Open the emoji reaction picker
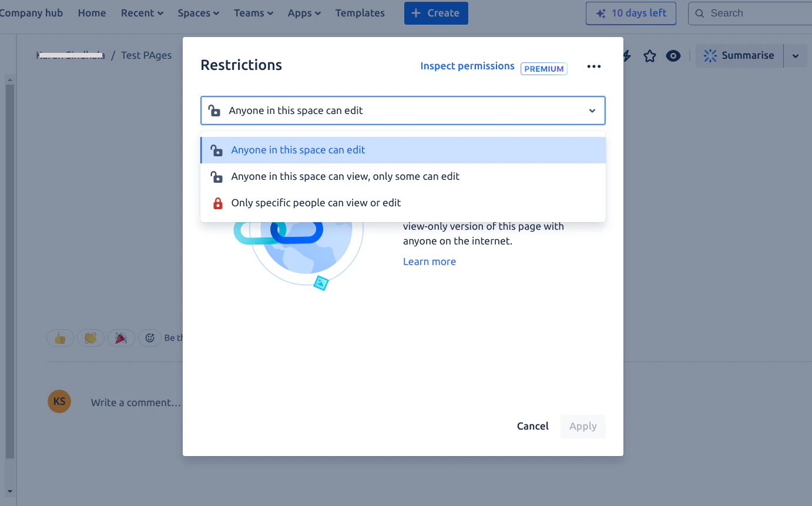Viewport: 812px width, 506px height. point(150,337)
